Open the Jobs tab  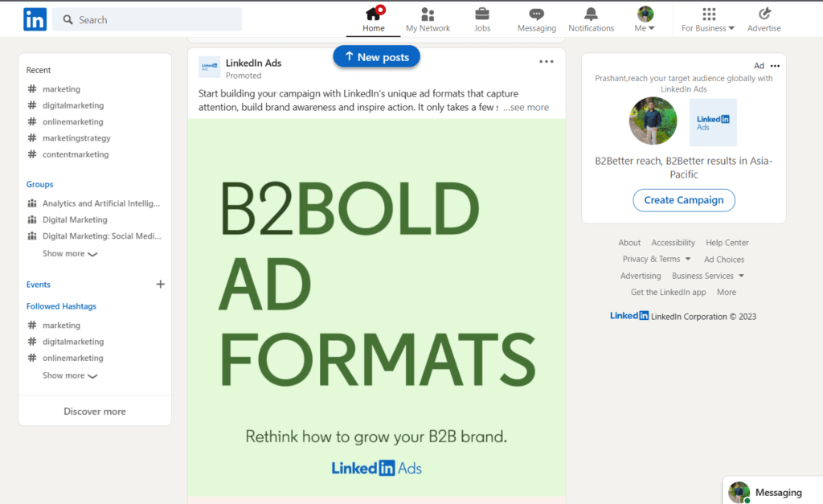[x=482, y=19]
